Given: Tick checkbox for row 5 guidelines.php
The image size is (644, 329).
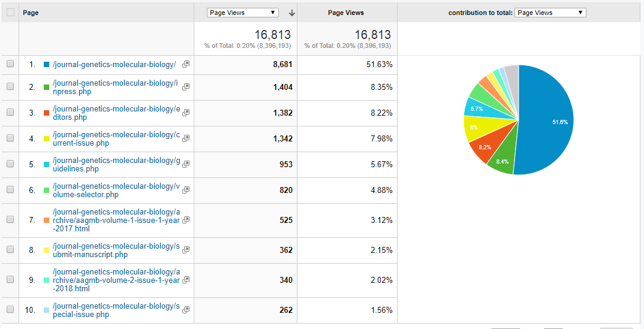Looking at the screenshot, I should coord(10,164).
